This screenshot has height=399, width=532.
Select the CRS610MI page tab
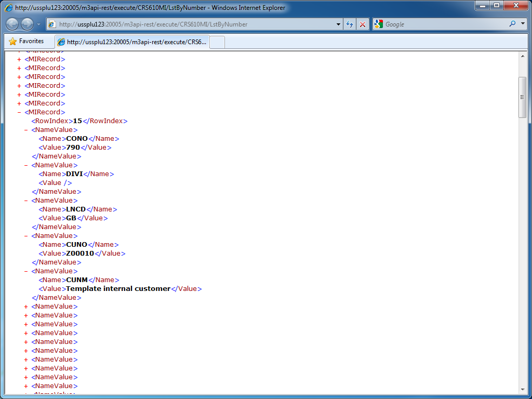[132, 42]
